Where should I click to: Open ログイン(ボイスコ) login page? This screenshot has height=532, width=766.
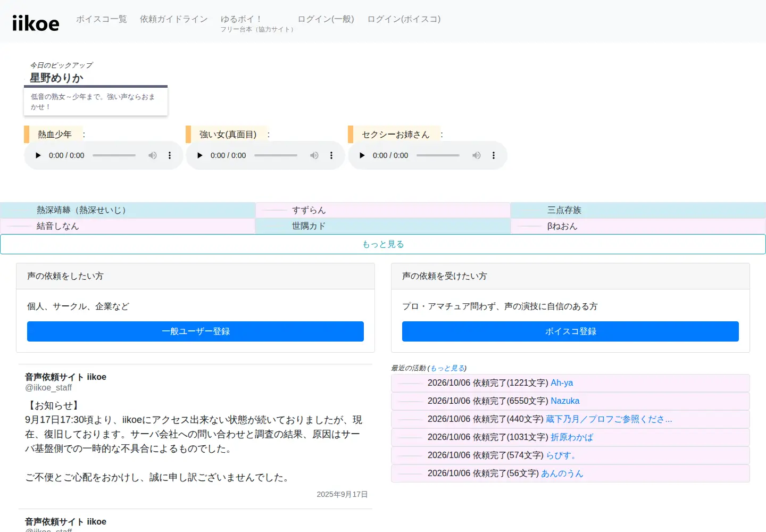[404, 19]
